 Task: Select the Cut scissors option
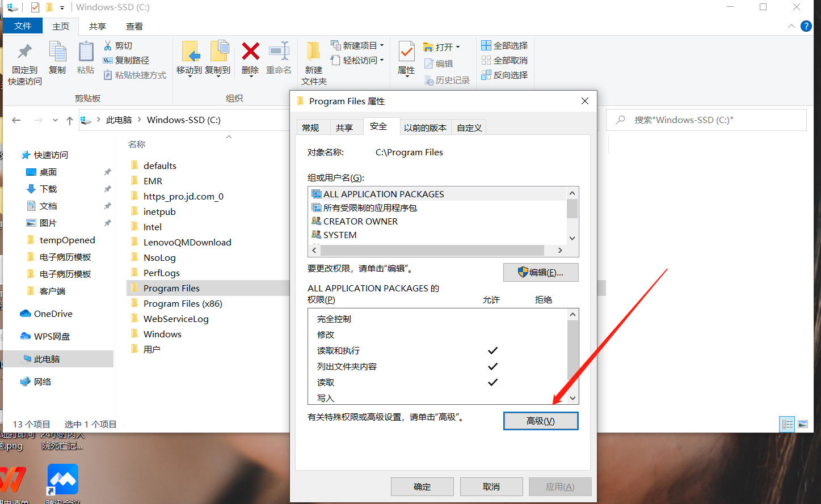pyautogui.click(x=118, y=45)
